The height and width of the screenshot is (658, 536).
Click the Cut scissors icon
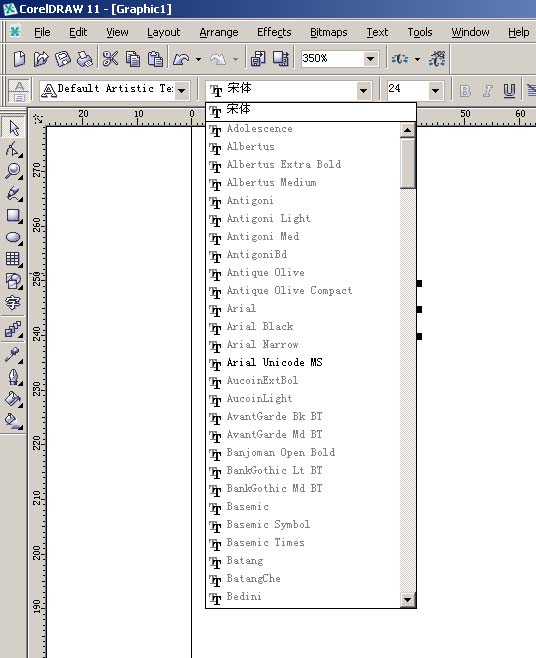coord(110,59)
